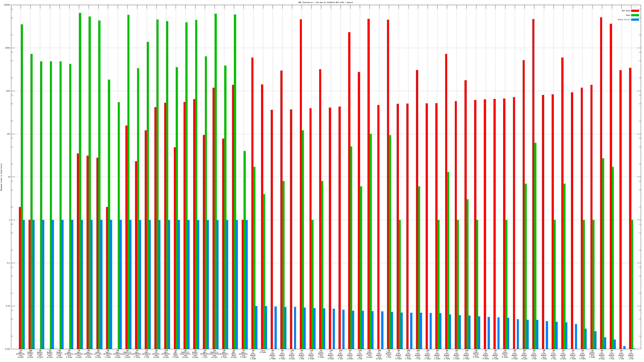This screenshot has width=644, height=362.
Task: Click the 'psbl.surriel.com origin' x-axis label
Action: [x=98, y=354]
